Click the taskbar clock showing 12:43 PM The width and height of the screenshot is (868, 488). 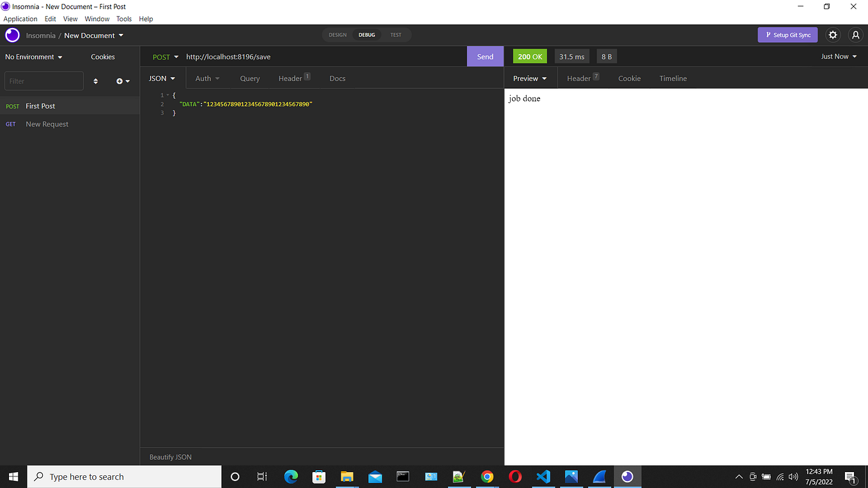click(819, 477)
